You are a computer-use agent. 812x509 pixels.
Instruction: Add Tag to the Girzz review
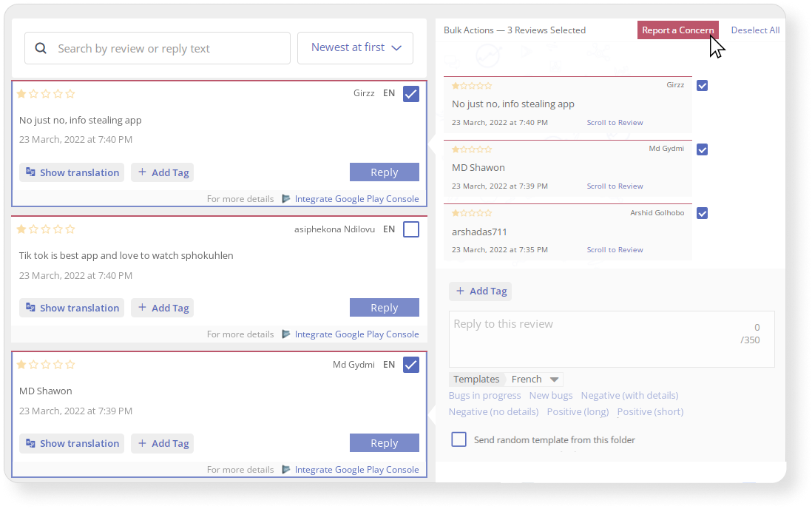[163, 172]
